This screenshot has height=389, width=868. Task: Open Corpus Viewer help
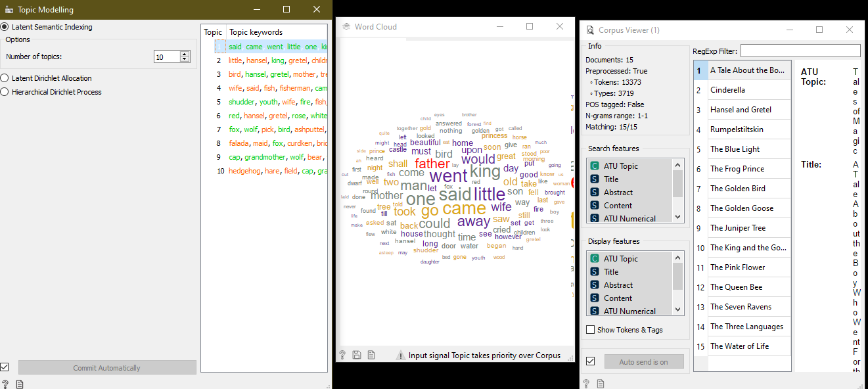pos(586,383)
